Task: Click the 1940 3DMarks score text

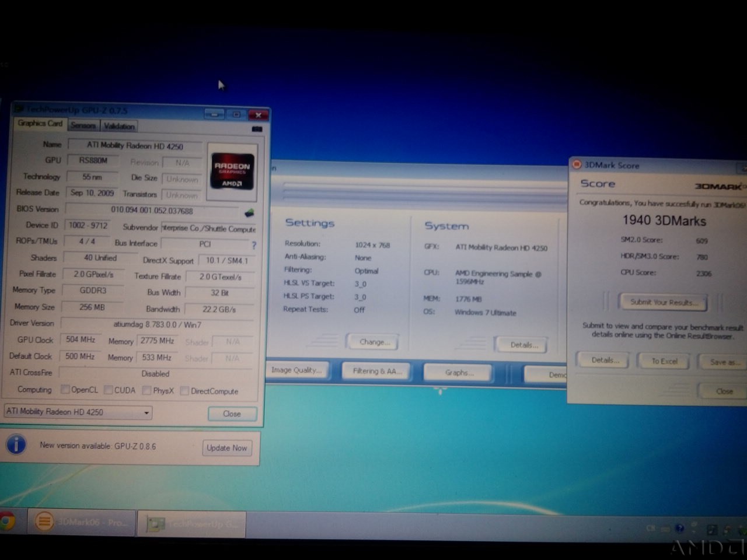Action: 664,220
